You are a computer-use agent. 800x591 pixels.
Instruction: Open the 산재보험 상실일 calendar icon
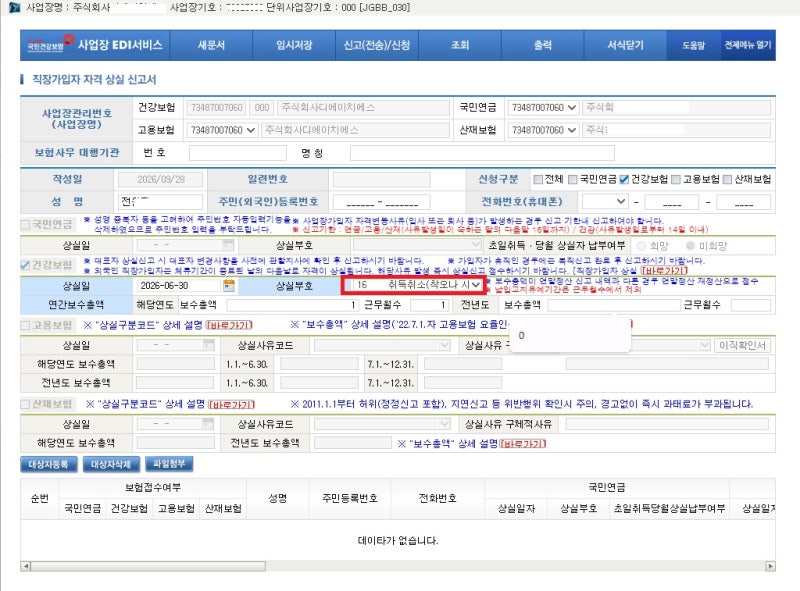[208, 424]
